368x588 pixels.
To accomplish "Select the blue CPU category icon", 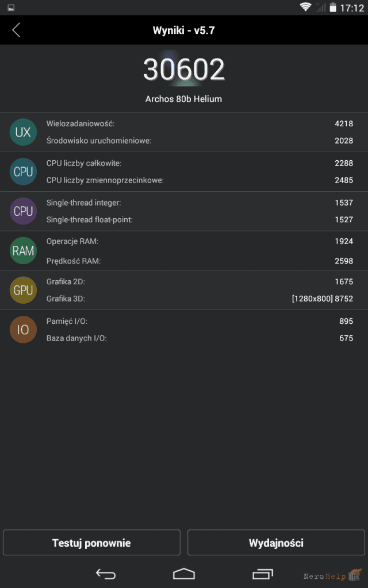I will [23, 172].
